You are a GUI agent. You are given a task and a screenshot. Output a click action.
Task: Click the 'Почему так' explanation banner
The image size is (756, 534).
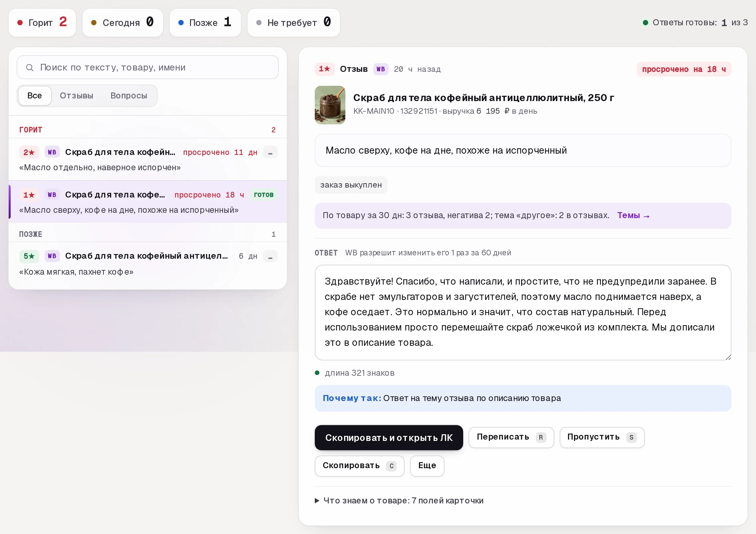tap(523, 398)
